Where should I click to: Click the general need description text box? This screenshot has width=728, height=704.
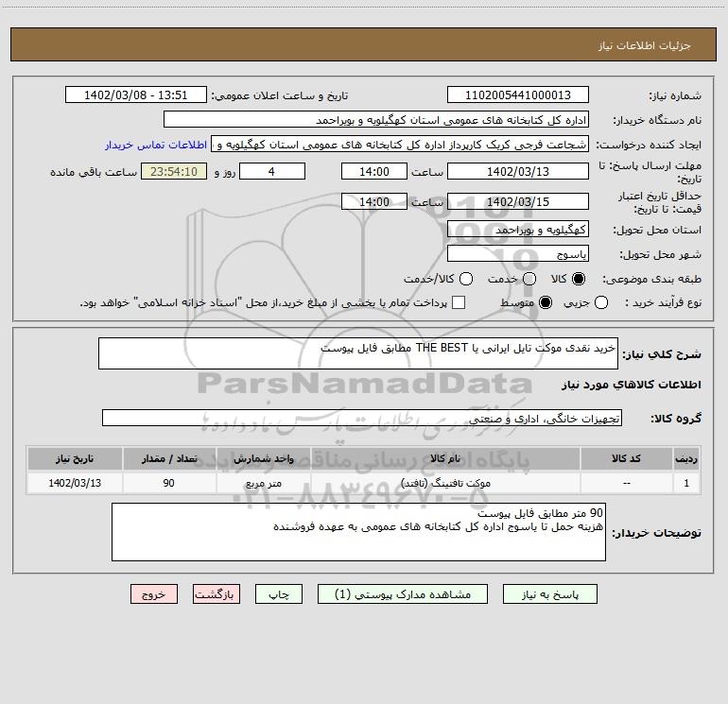(x=358, y=353)
